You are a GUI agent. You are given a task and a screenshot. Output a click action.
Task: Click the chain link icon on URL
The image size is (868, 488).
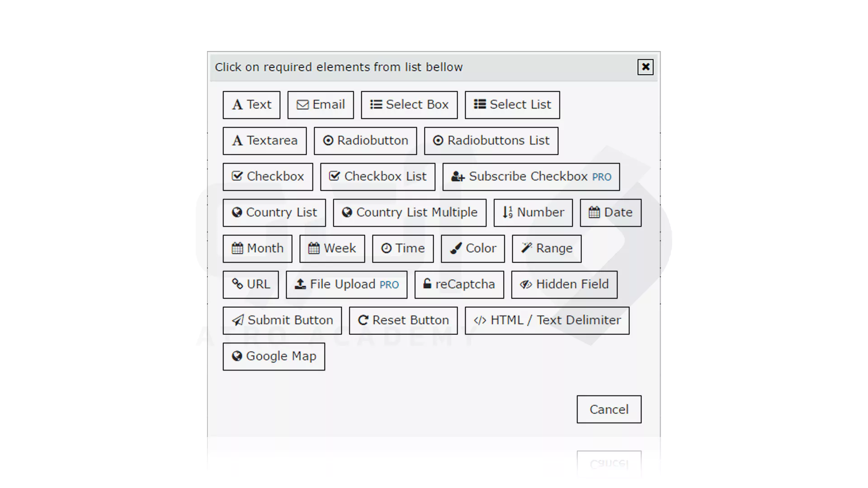[237, 284]
